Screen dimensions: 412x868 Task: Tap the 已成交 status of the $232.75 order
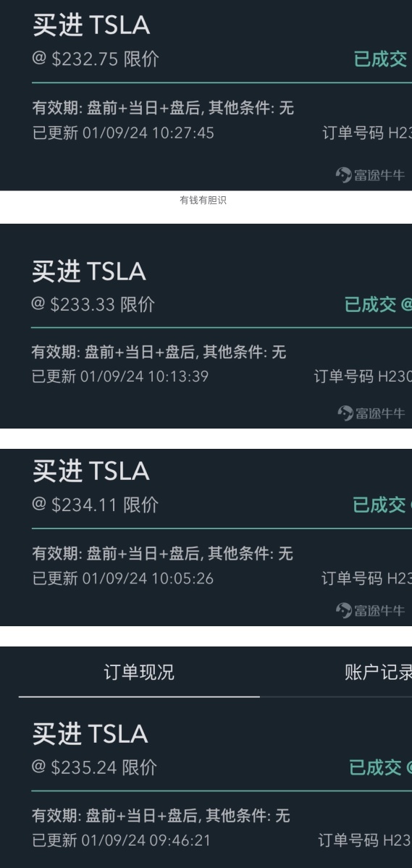[x=380, y=59]
